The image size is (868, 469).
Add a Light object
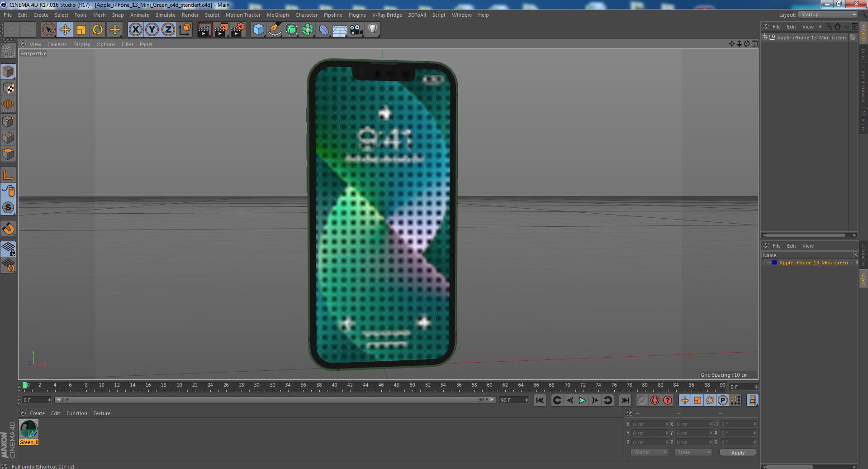click(372, 30)
